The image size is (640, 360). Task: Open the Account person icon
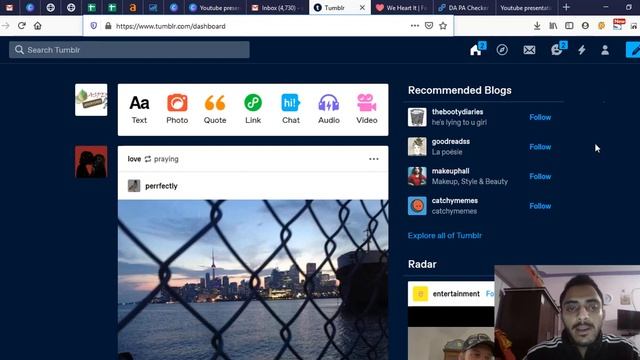(605, 50)
